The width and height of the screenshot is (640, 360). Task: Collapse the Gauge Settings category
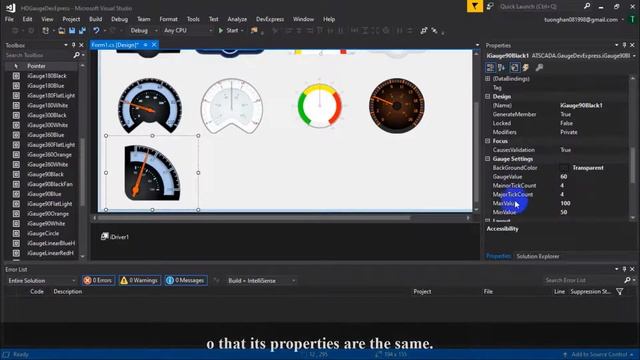click(x=488, y=159)
